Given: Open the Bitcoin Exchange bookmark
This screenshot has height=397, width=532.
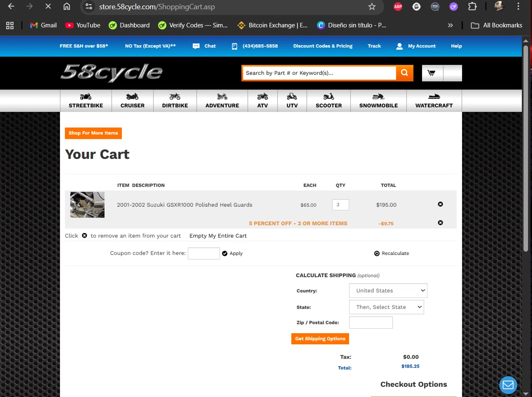Looking at the screenshot, I should pyautogui.click(x=272, y=25).
